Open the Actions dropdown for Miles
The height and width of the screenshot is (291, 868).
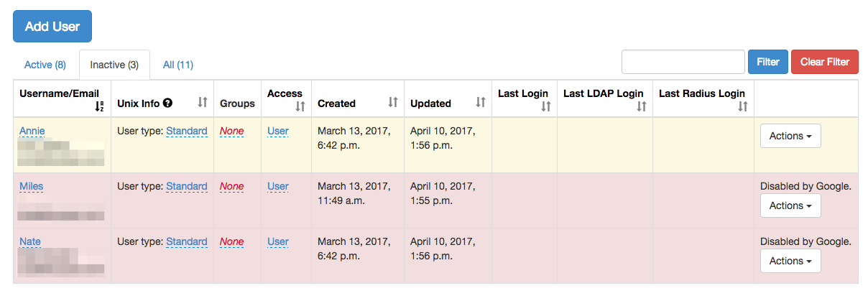(790, 205)
